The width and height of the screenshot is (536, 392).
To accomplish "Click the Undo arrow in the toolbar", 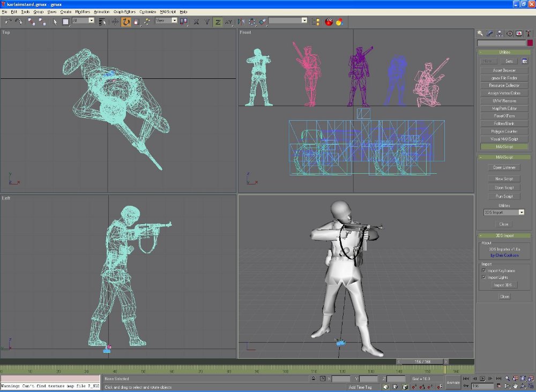I will point(8,21).
